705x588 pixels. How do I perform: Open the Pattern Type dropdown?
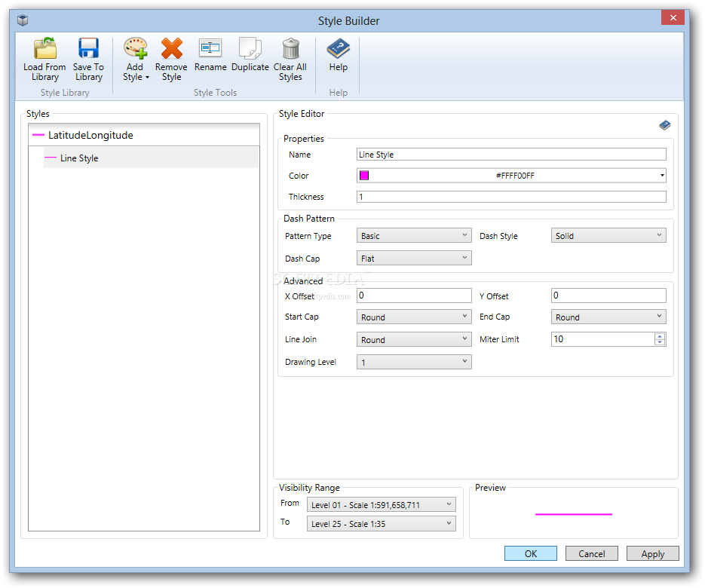[x=414, y=235]
